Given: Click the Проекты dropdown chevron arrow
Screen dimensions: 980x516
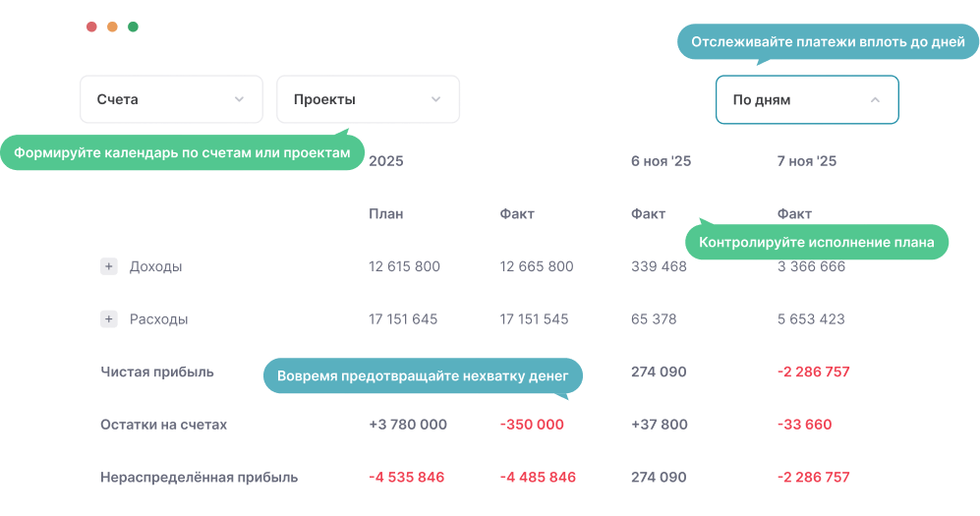Looking at the screenshot, I should [435, 99].
